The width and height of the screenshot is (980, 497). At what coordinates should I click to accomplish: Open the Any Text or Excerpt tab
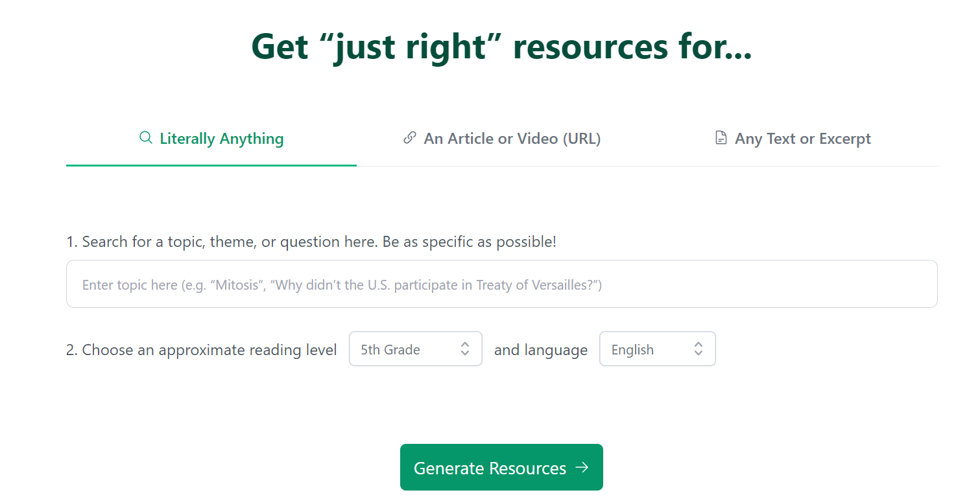click(802, 139)
